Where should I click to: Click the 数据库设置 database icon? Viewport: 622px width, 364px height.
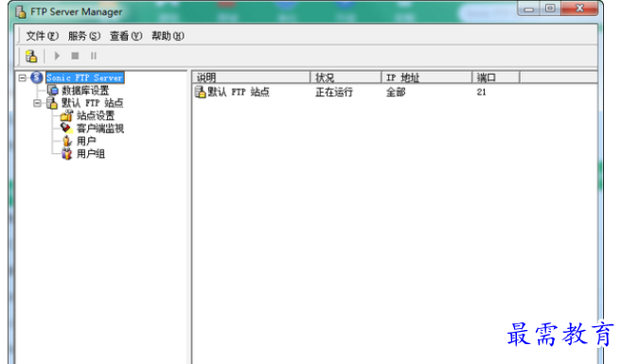point(53,91)
